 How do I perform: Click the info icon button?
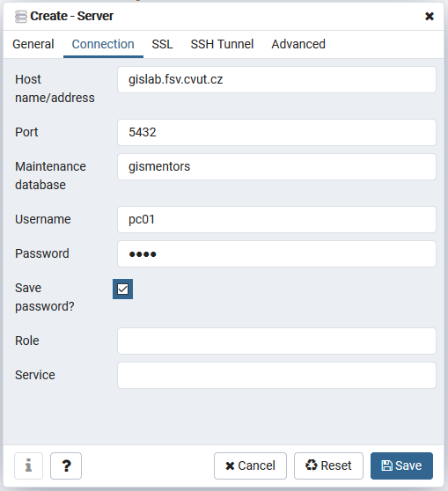[x=28, y=465]
